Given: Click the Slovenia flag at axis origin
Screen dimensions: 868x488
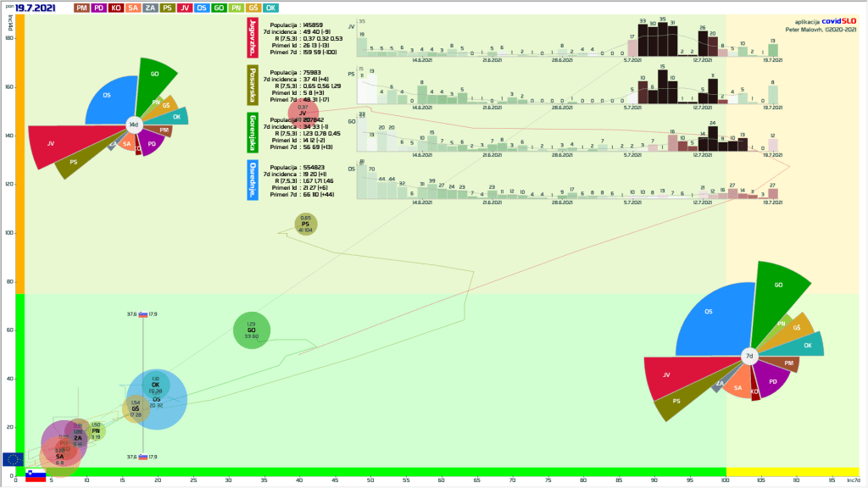Looking at the screenshot, I should point(35,475).
